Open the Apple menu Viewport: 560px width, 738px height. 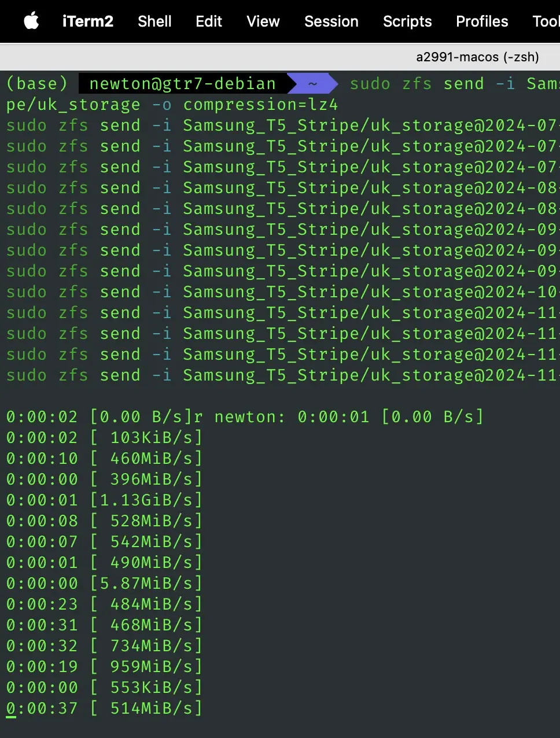point(31,21)
